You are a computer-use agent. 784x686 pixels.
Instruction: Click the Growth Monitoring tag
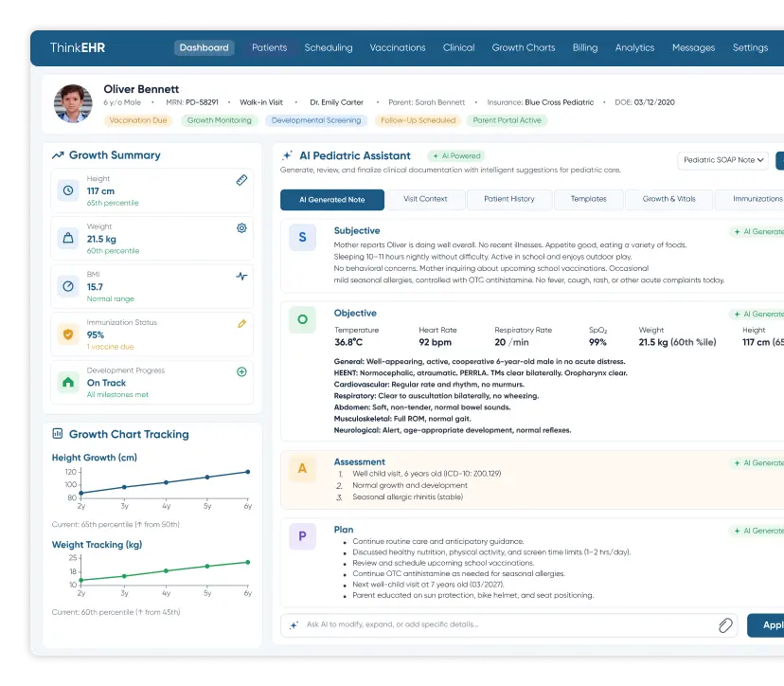tap(219, 120)
